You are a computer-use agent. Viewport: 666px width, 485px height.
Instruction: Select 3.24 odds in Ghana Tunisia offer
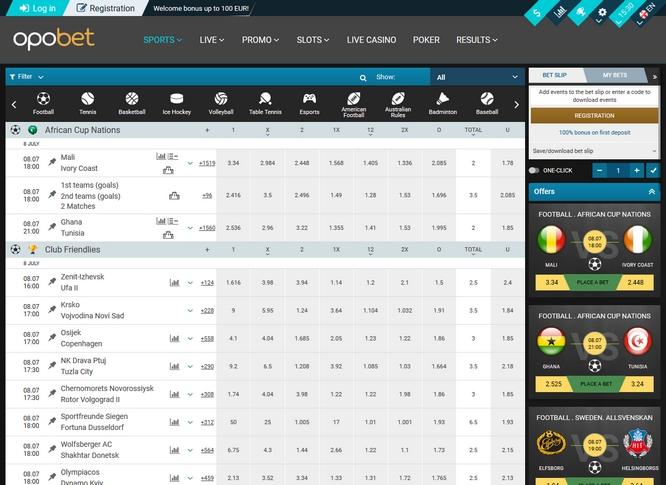point(637,384)
